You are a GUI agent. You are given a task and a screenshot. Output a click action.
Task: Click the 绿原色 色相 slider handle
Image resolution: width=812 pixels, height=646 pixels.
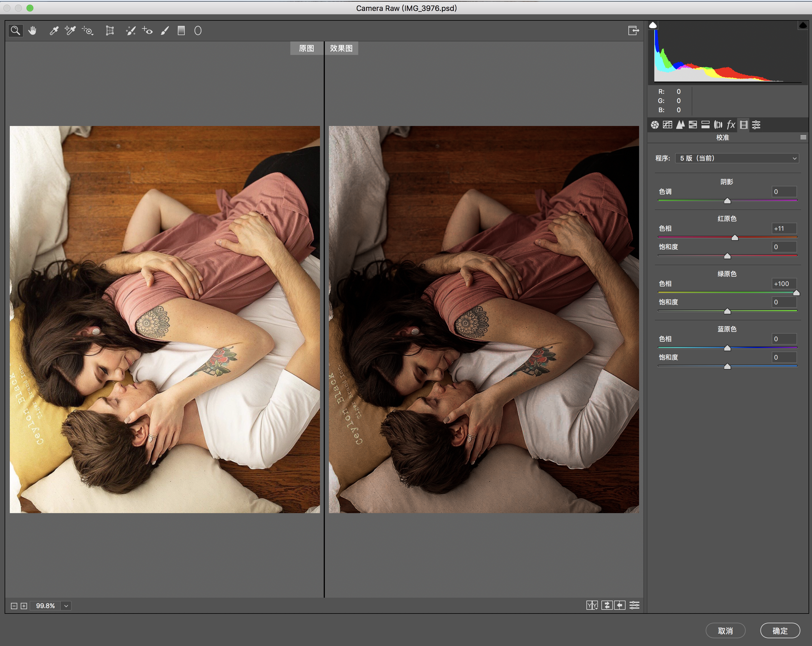(x=796, y=293)
